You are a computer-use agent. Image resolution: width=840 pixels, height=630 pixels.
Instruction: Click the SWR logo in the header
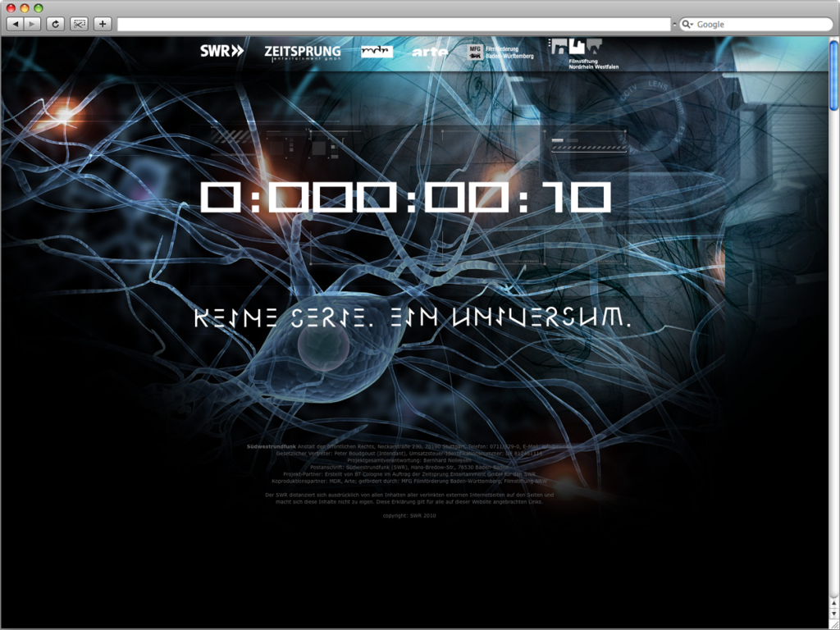[x=221, y=51]
